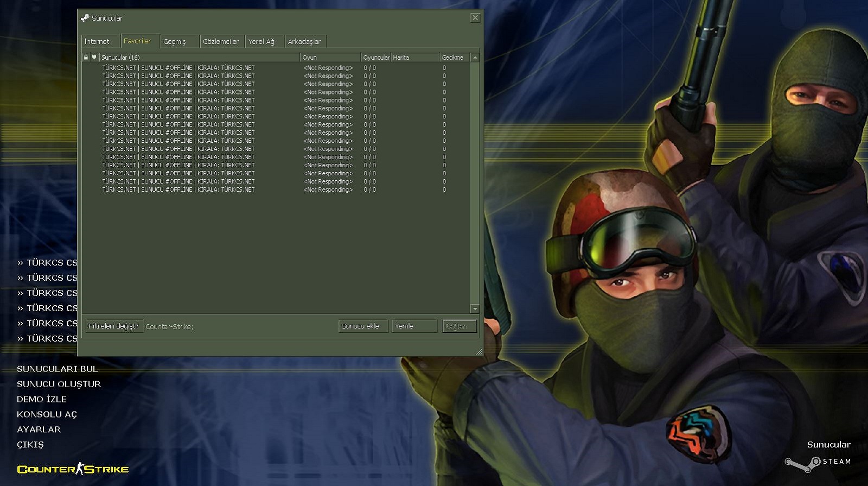
Task: Click the window resize grip
Action: coord(479,352)
